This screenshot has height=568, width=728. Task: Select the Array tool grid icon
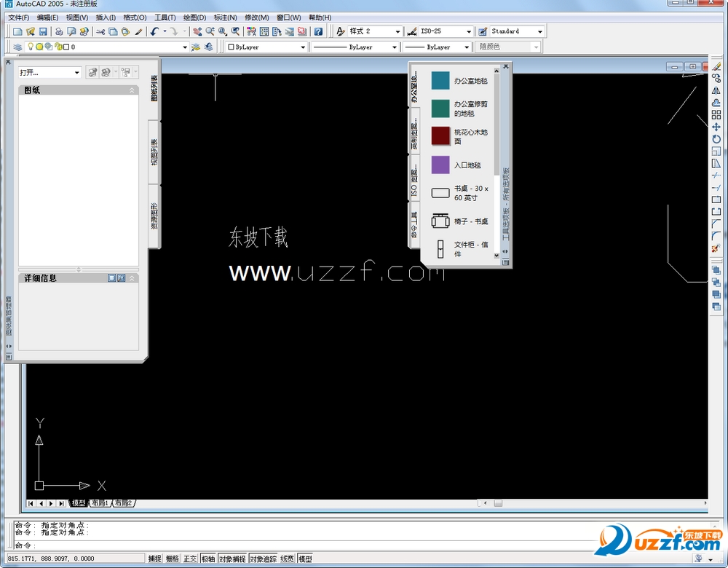point(716,115)
